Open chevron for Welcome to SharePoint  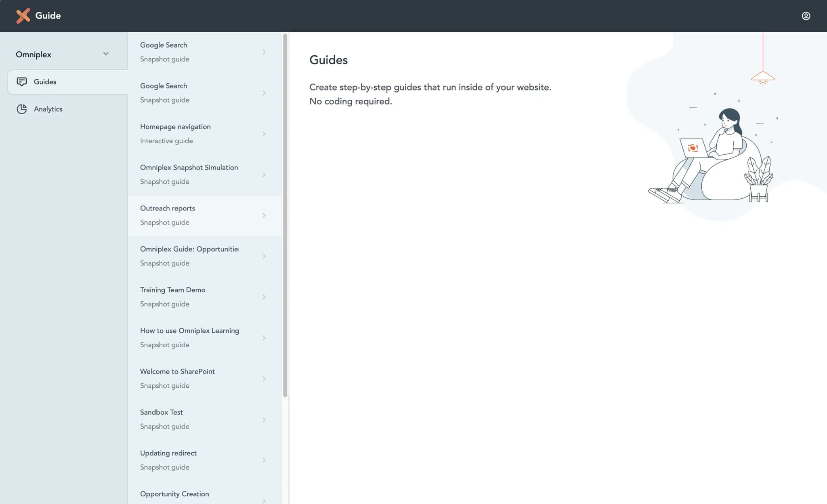pyautogui.click(x=264, y=378)
